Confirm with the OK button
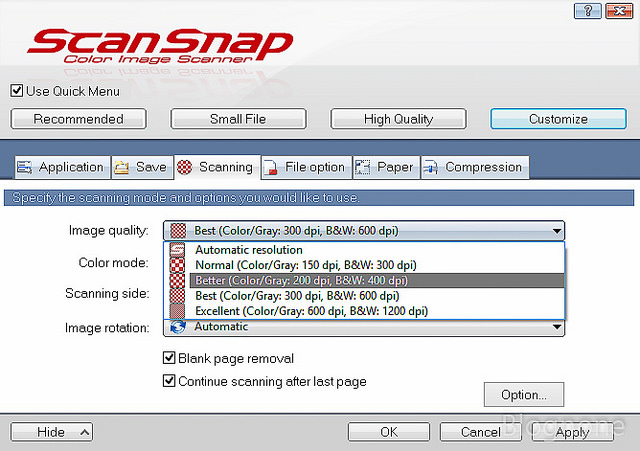The image size is (640, 451). point(389,432)
